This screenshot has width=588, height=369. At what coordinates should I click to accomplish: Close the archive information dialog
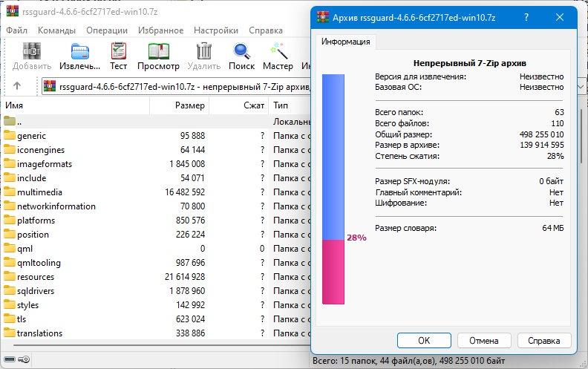(560, 17)
